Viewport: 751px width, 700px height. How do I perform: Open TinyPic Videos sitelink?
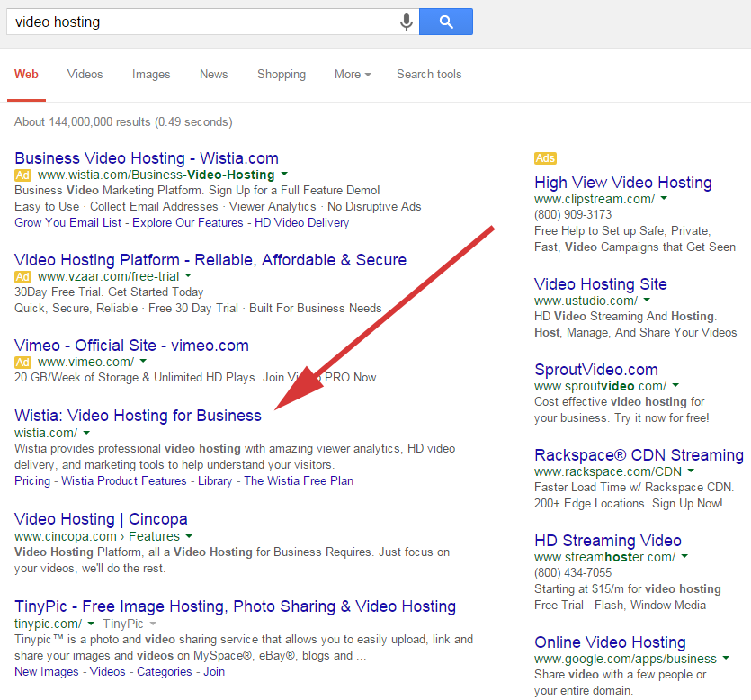click(x=108, y=672)
